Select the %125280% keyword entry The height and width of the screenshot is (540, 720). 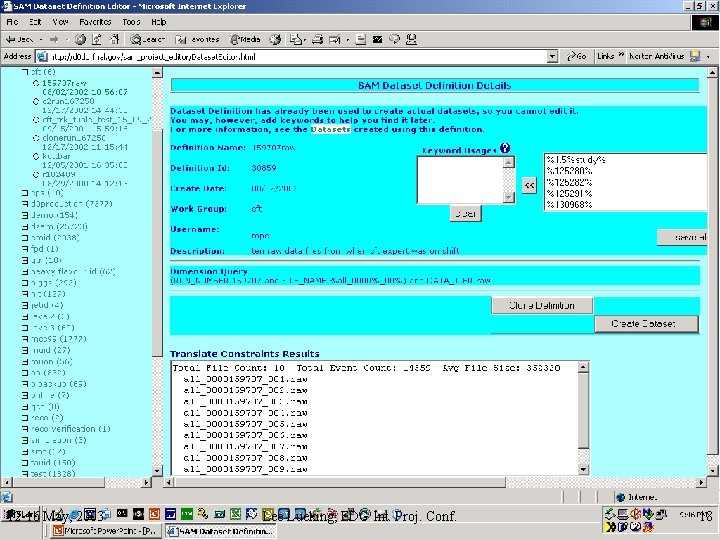point(569,171)
